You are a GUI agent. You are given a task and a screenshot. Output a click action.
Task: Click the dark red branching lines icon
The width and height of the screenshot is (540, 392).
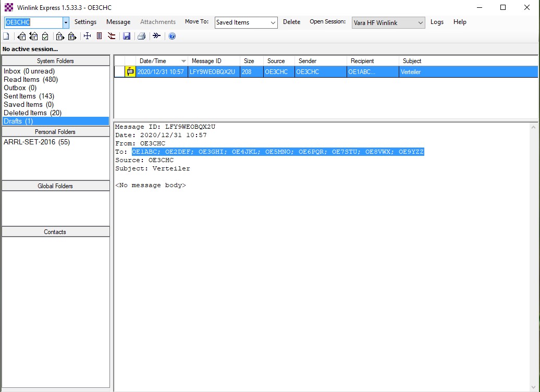coord(111,36)
